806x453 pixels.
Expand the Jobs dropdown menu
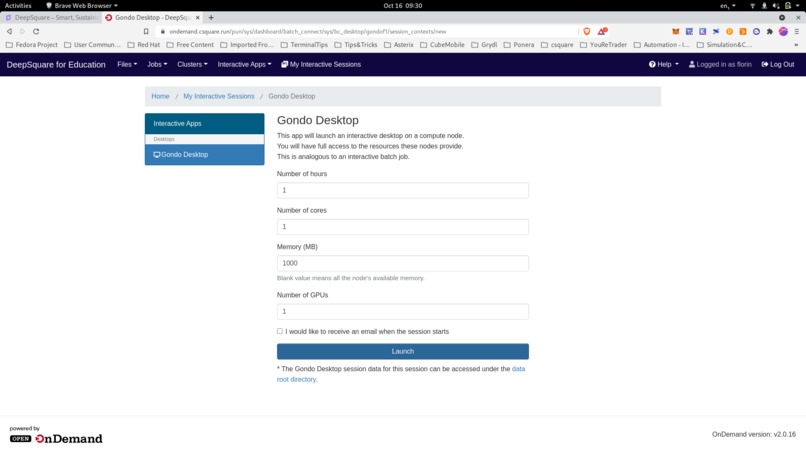[x=157, y=64]
